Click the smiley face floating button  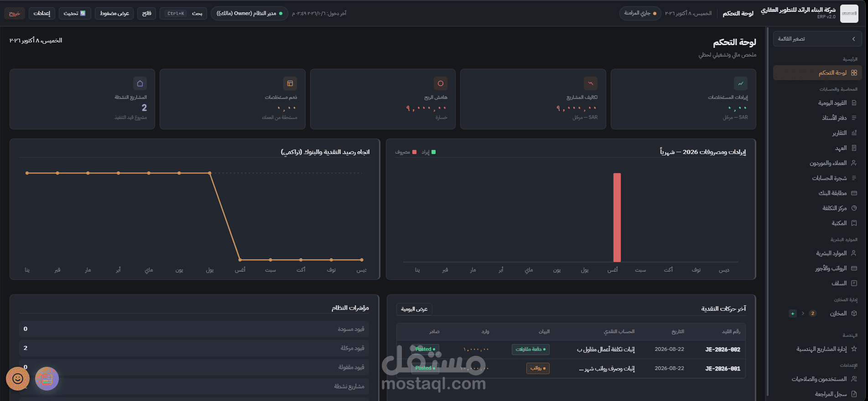point(18,379)
